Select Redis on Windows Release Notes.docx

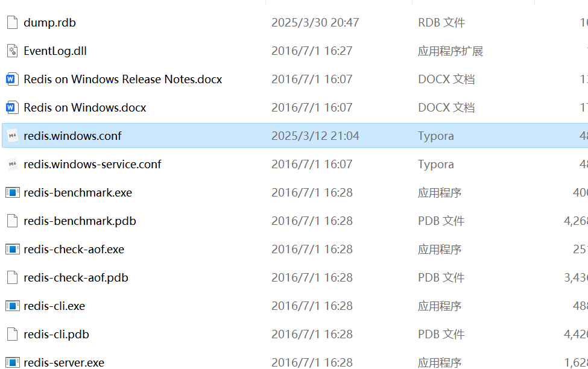(122, 79)
